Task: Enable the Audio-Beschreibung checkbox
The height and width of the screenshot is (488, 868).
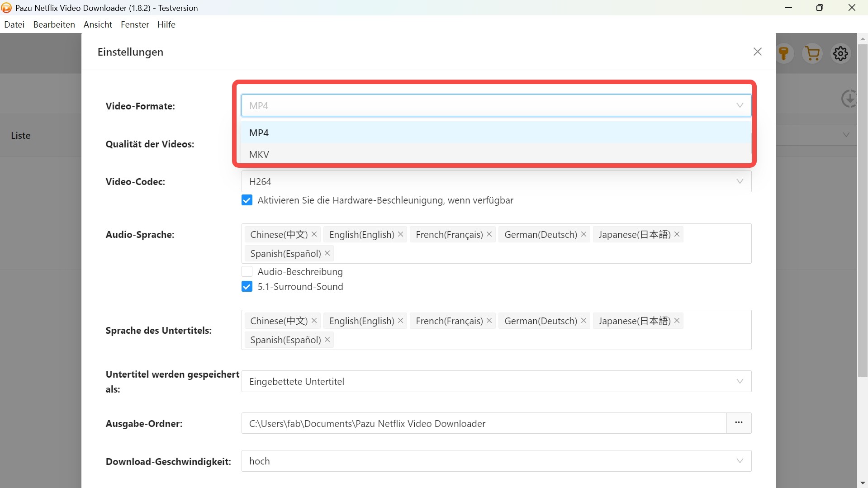Action: coord(247,272)
